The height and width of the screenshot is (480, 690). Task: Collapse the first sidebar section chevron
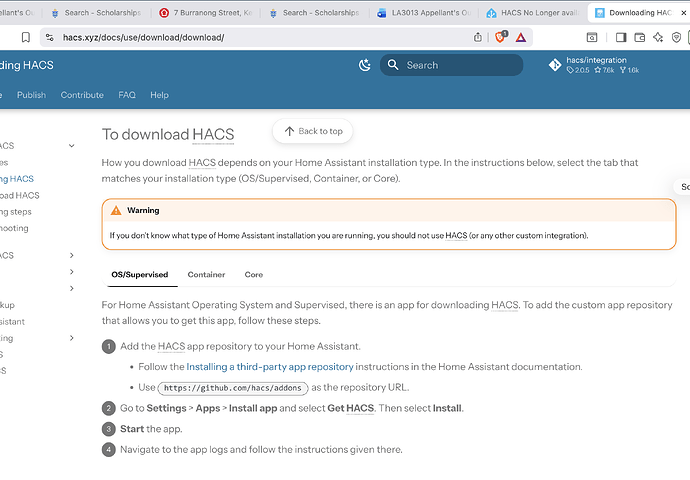tap(72, 146)
